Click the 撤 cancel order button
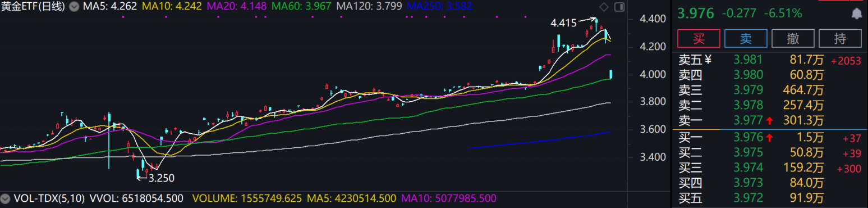Screen dimensions: 868x208 793,38
